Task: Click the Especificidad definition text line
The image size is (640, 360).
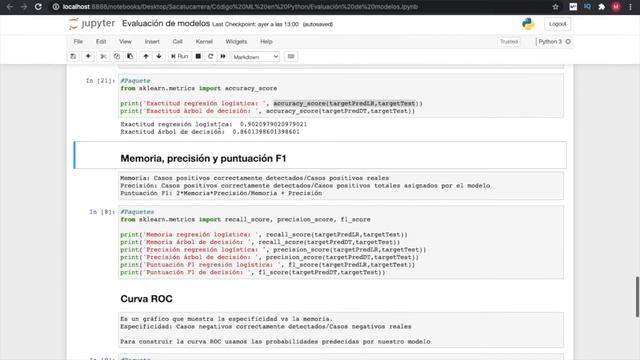Action: point(266,327)
